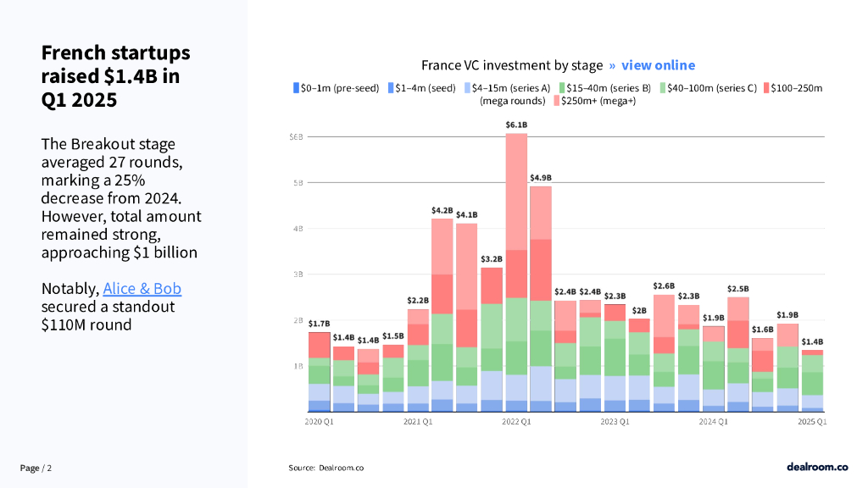The image size is (868, 488).
Task: Select the $4.2B bar at 2021
Action: (442, 314)
